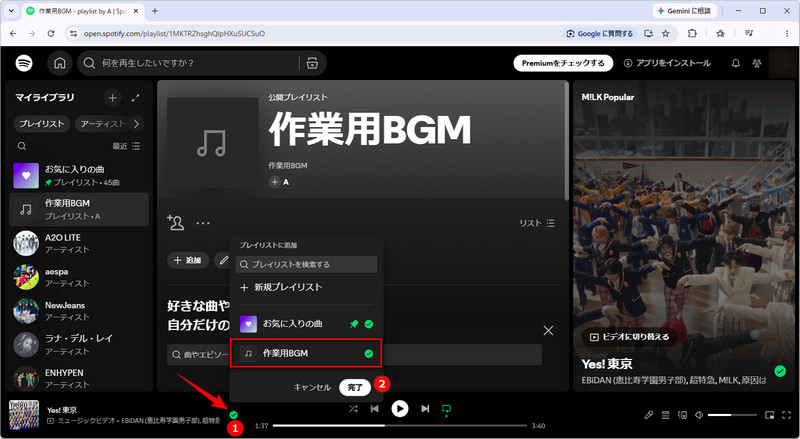Skip to the previous track
The height and width of the screenshot is (439, 800).
coord(374,408)
